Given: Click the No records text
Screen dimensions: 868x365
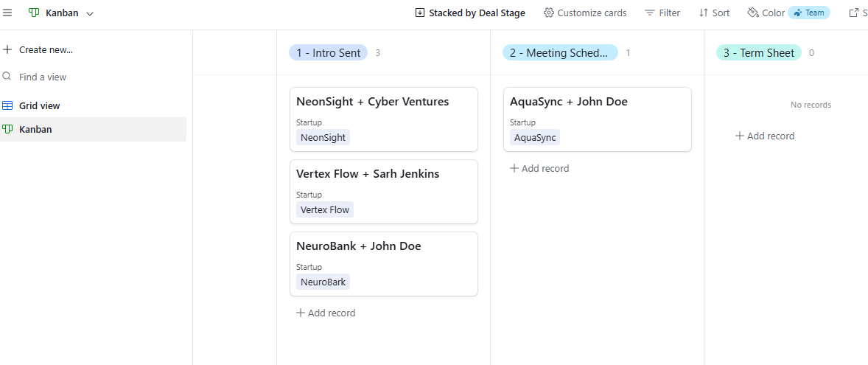Looking at the screenshot, I should click(x=811, y=105).
